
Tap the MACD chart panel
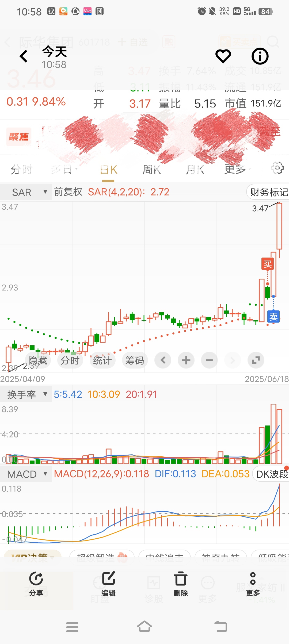tap(144, 513)
